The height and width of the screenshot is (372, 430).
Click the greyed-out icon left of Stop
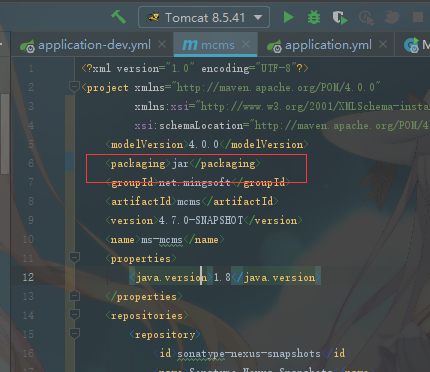click(x=392, y=17)
